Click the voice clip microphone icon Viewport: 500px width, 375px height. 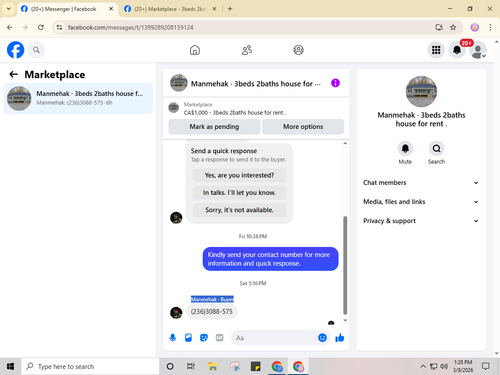pyautogui.click(x=173, y=338)
